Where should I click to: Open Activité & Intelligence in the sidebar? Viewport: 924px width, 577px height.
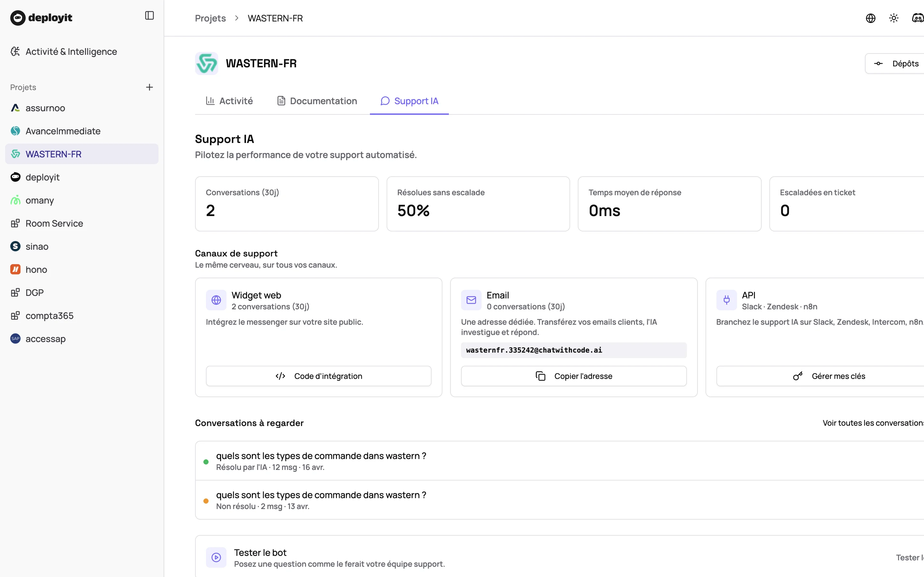point(71,52)
